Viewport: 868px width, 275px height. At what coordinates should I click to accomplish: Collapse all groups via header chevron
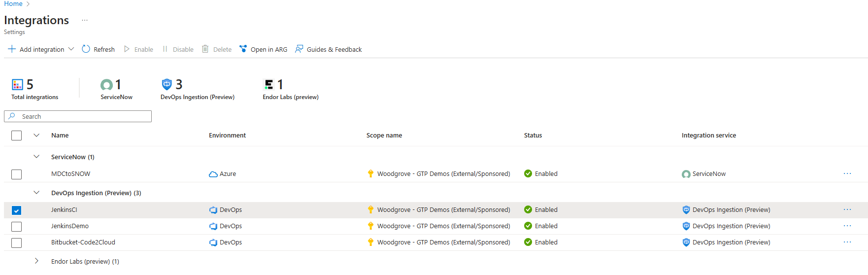pos(36,135)
